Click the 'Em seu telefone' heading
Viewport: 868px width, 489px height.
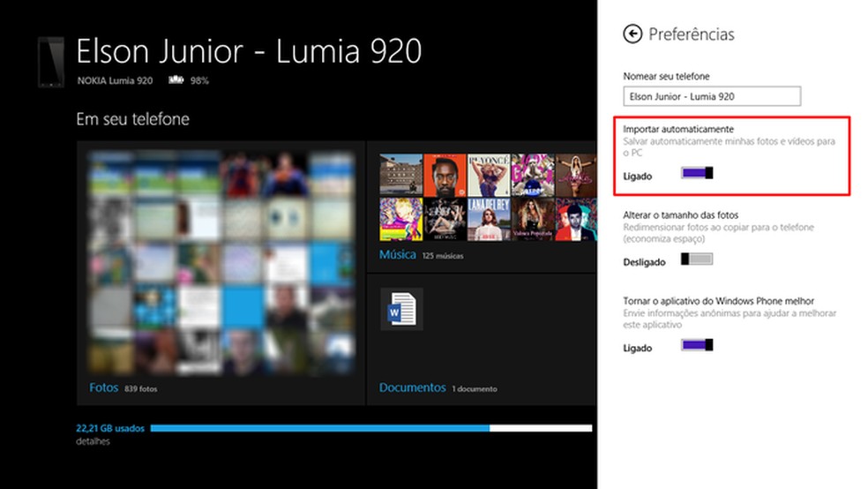[x=133, y=119]
